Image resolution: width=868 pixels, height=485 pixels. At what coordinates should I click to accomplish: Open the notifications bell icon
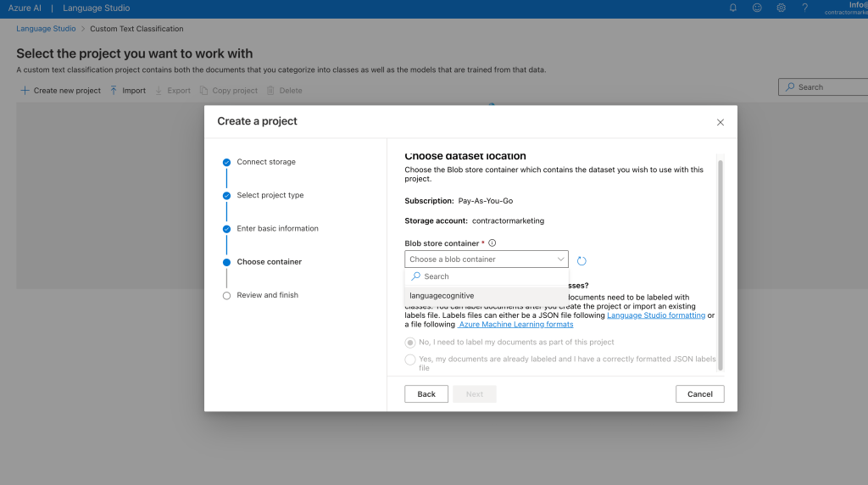point(733,8)
